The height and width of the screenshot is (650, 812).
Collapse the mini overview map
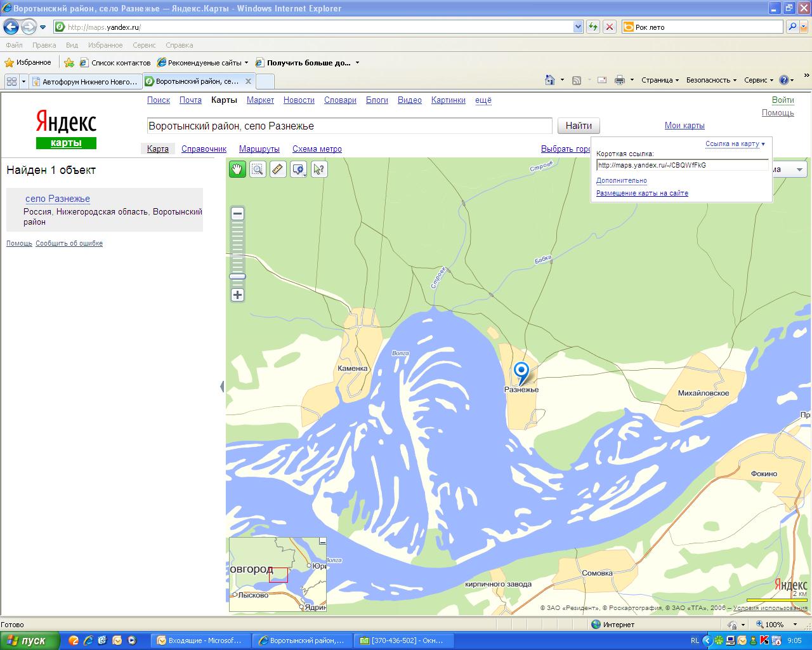click(x=322, y=542)
